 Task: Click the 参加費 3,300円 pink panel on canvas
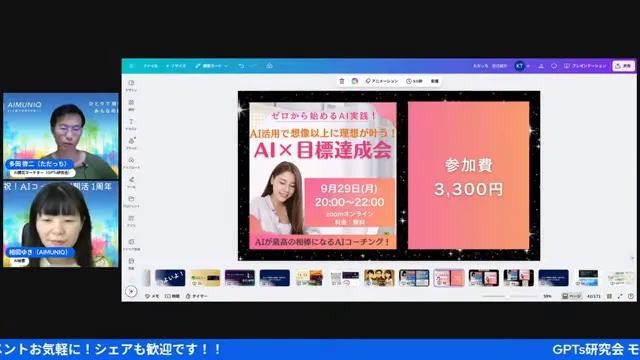click(469, 175)
